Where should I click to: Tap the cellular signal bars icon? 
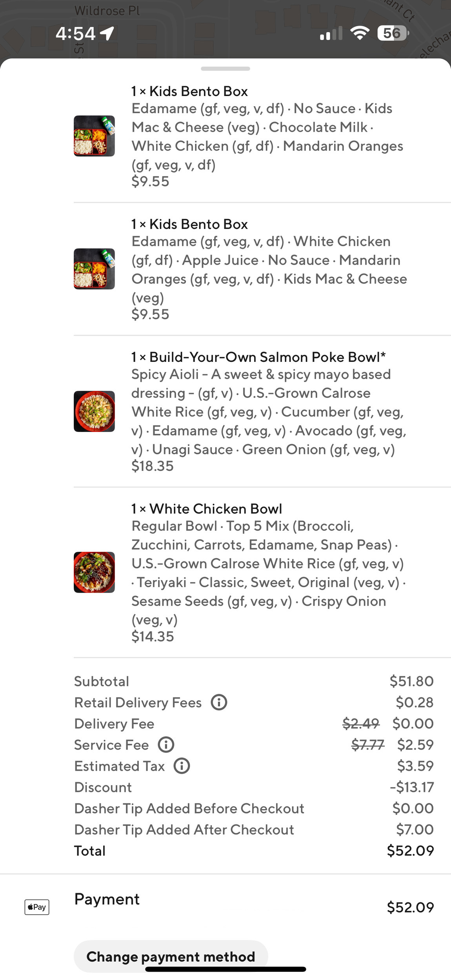(x=331, y=34)
